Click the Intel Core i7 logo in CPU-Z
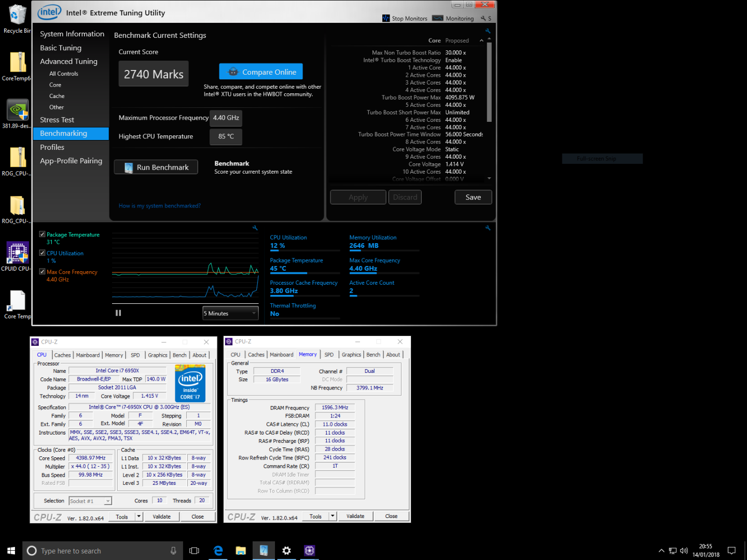Viewport: 747px width, 560px height. 190,383
